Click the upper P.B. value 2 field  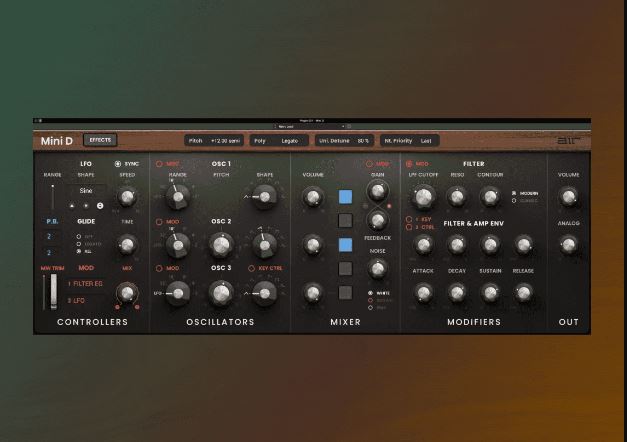pos(49,236)
